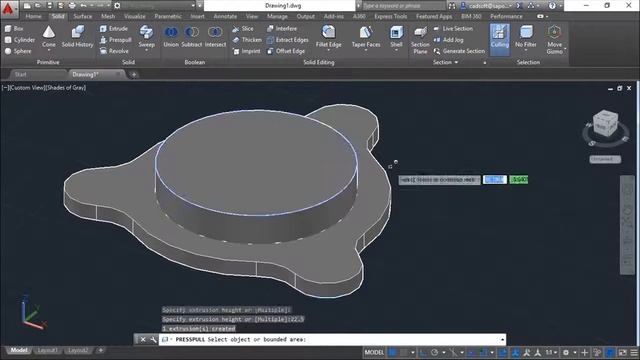Open the Solid History tool

coord(78,37)
